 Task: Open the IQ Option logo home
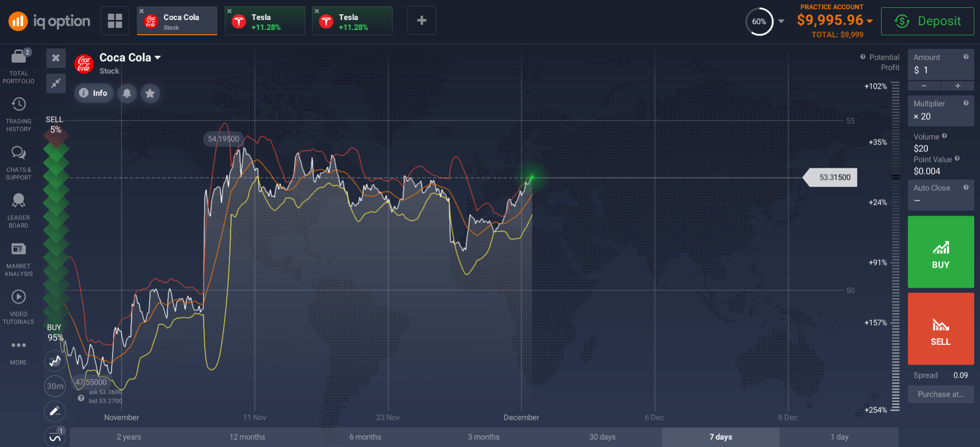tap(49, 21)
